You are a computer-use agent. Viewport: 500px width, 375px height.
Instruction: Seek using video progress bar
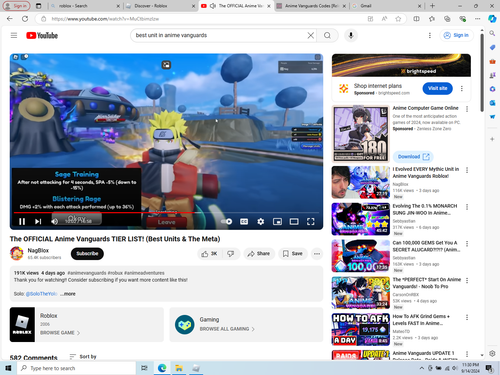(166, 212)
